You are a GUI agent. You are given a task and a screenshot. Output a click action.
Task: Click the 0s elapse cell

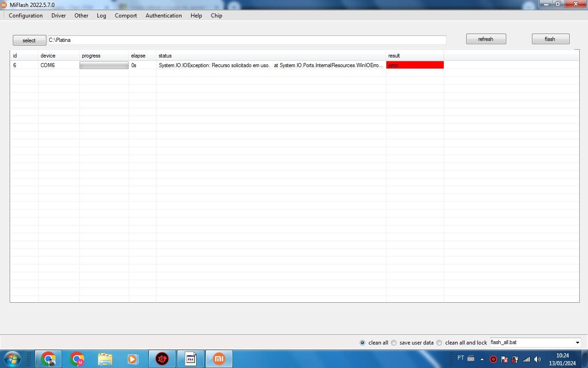coord(142,65)
